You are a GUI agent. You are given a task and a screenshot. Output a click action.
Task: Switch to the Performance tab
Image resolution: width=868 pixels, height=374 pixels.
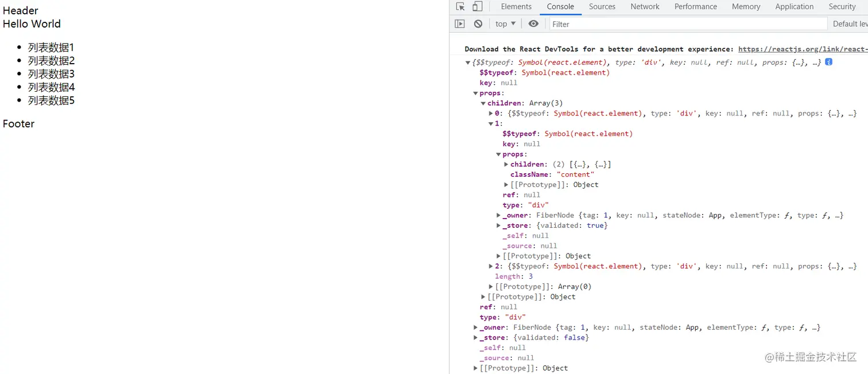[x=695, y=7]
